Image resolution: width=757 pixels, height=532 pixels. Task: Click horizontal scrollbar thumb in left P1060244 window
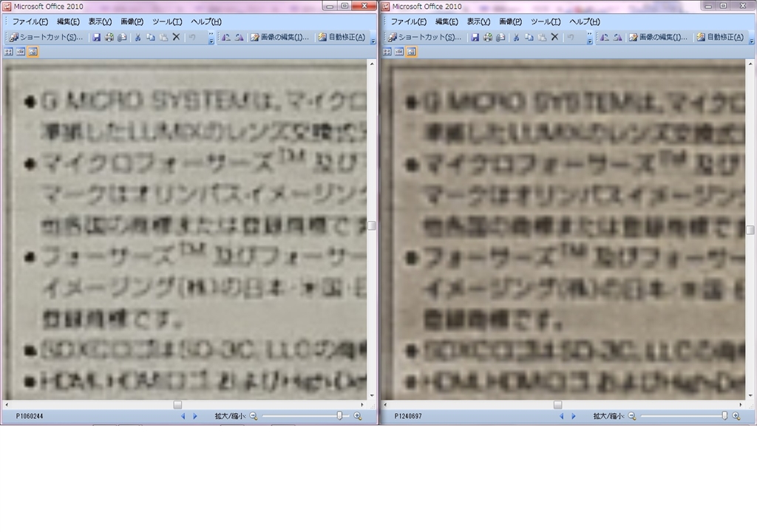pos(177,405)
